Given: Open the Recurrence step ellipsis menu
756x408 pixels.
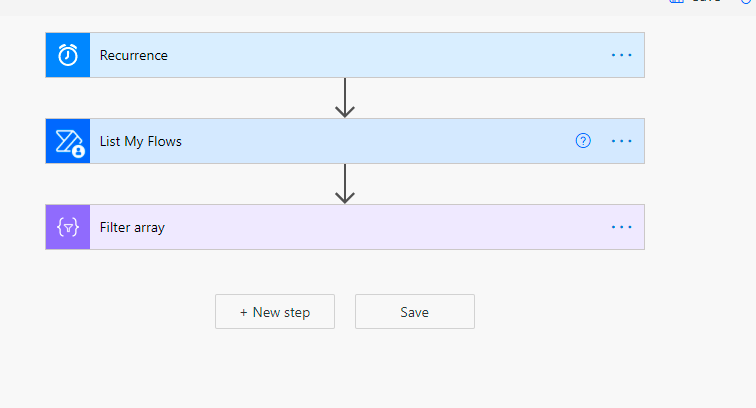Looking at the screenshot, I should click(x=621, y=55).
